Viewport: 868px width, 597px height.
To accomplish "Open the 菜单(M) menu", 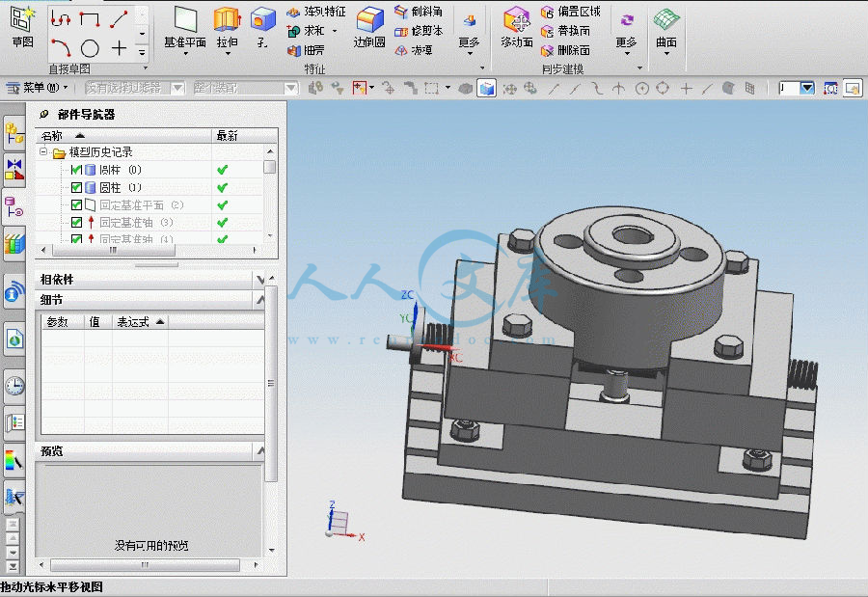I will (x=37, y=88).
